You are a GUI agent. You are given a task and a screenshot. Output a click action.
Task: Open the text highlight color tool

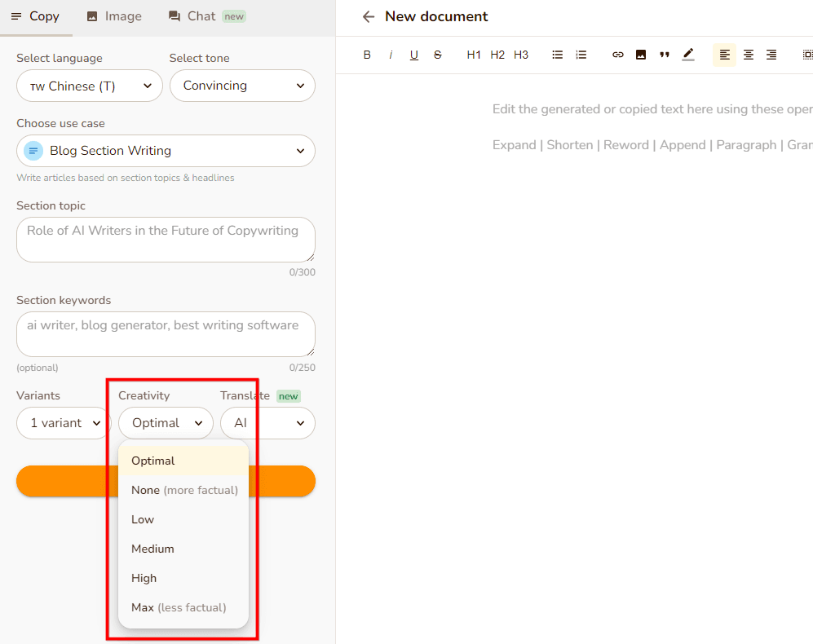pyautogui.click(x=688, y=55)
